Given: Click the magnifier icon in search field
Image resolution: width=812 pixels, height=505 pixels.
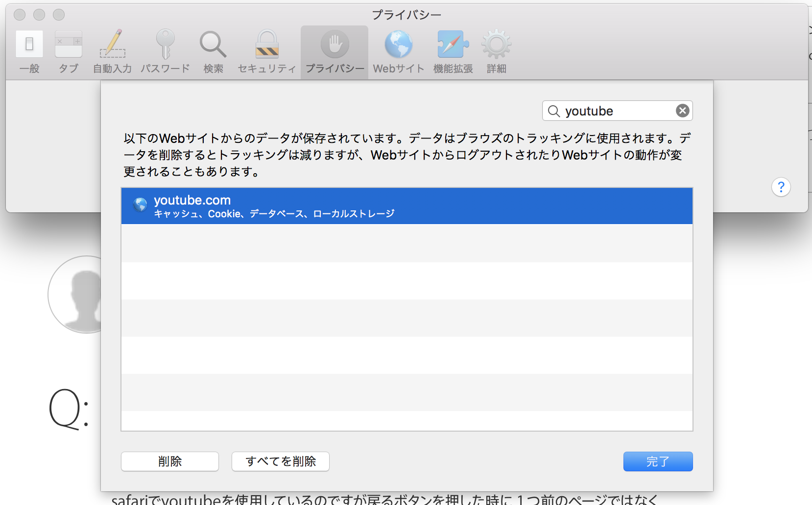Looking at the screenshot, I should point(554,111).
